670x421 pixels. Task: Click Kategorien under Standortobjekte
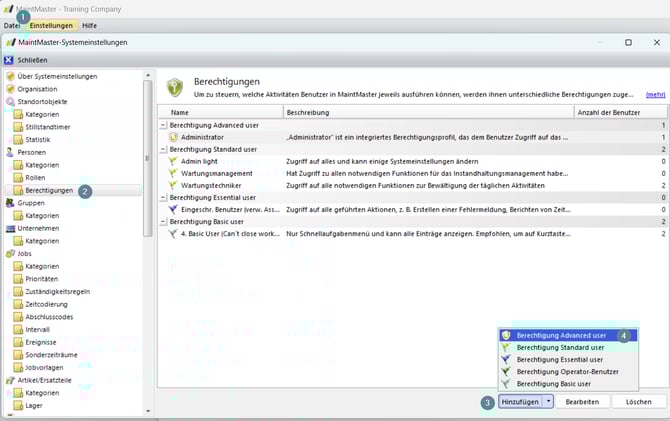tap(42, 115)
